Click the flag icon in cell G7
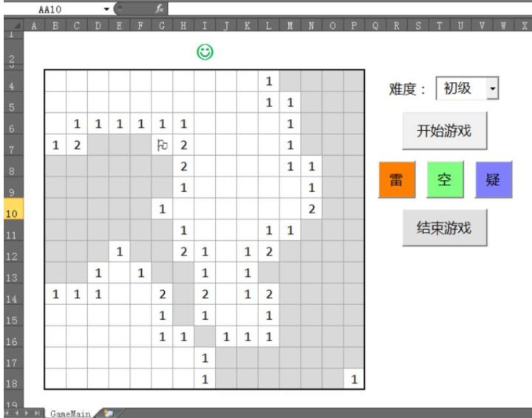Image resolution: width=532 pixels, height=418 pixels. coord(162,145)
